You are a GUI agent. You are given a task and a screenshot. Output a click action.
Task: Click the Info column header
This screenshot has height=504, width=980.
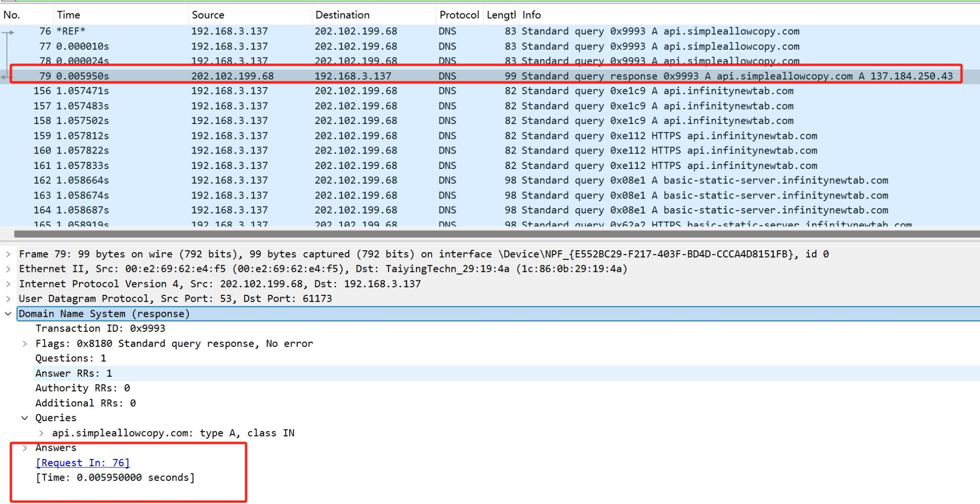coord(531,15)
